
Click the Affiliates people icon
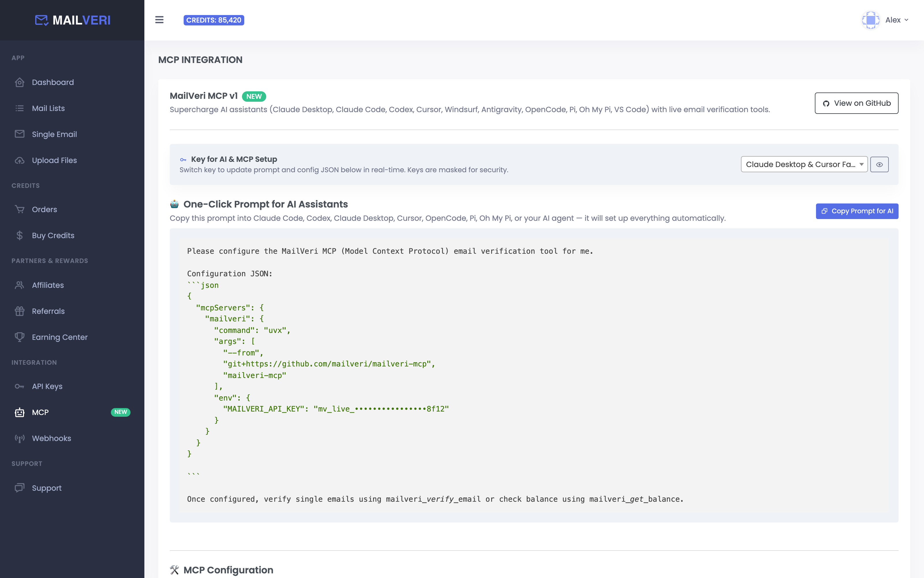(x=19, y=285)
